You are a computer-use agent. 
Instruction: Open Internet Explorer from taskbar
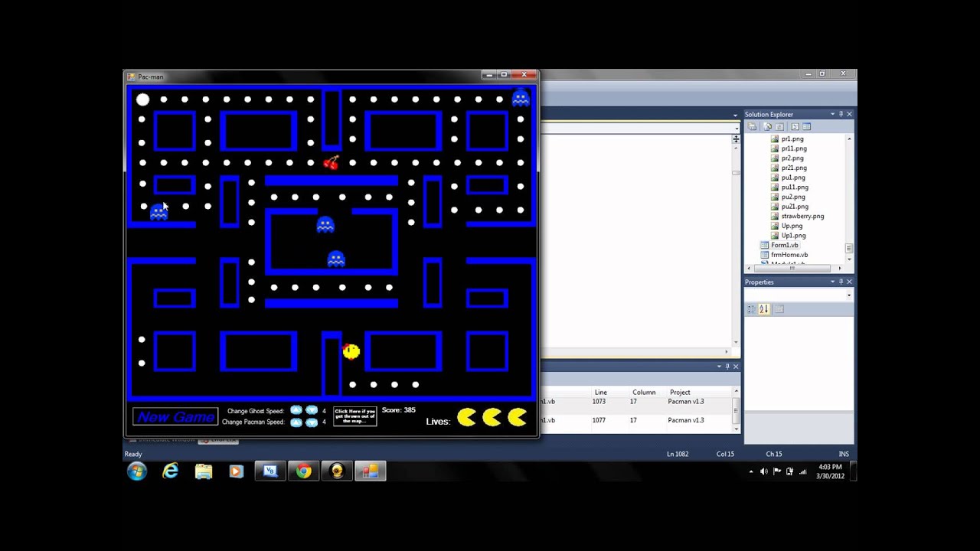point(170,471)
